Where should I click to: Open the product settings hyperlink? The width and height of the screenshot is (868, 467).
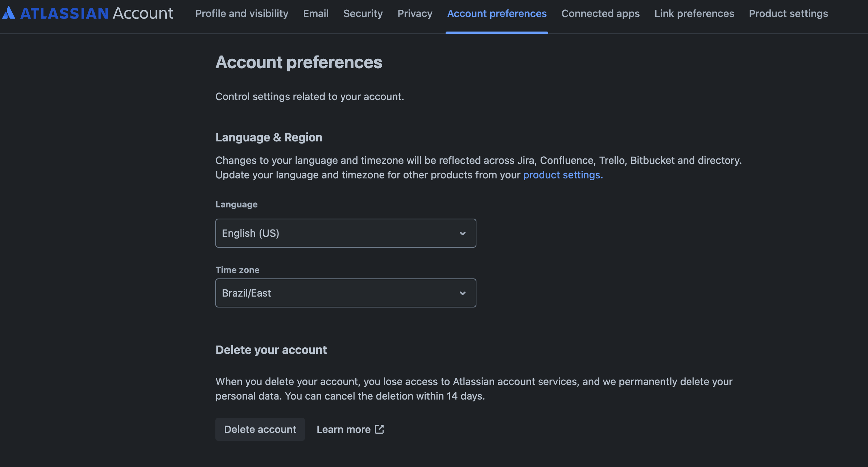563,175
